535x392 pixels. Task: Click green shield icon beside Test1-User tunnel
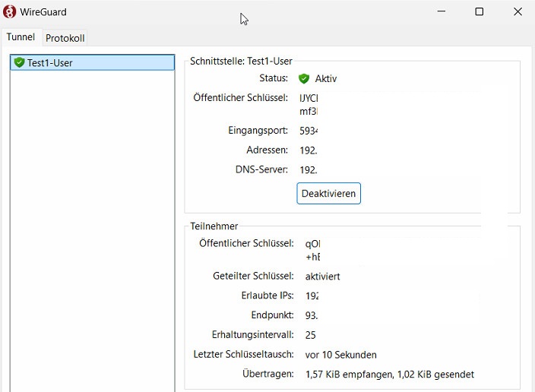19,62
